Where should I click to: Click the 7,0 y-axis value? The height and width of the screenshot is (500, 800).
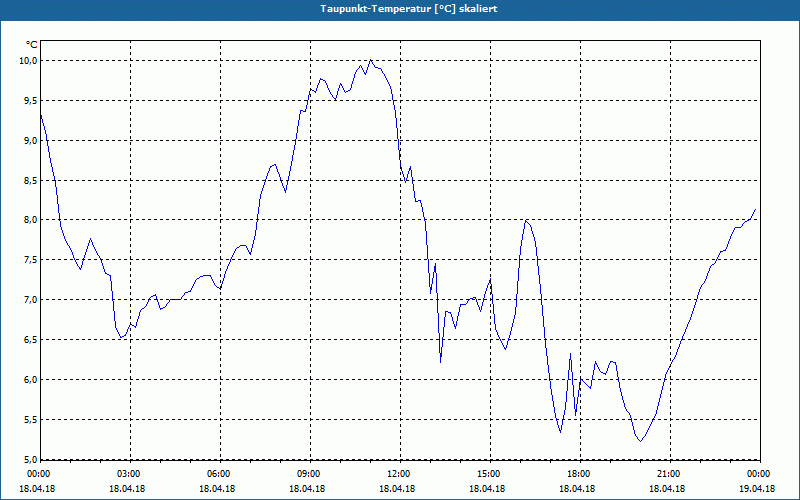coord(31,299)
